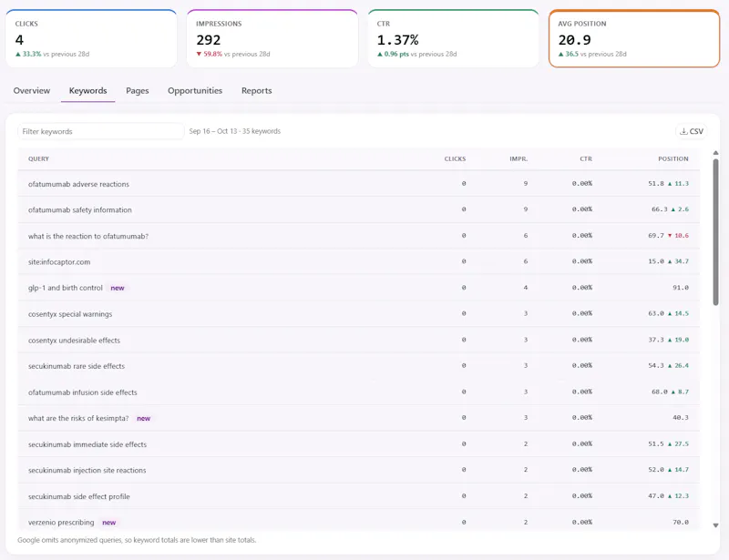
Task: Click 'what are the risks of kesimpta?' query
Action: (x=78, y=418)
